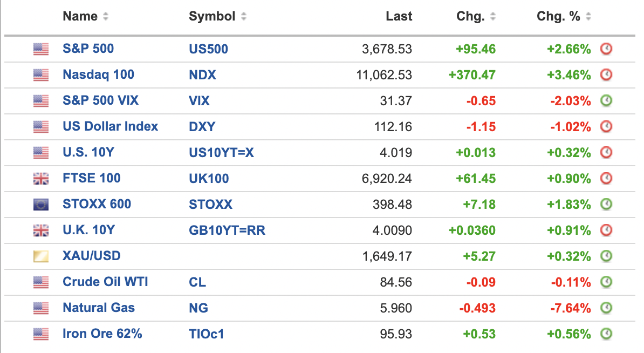Sort by Chg. column sort arrows

coord(493,17)
